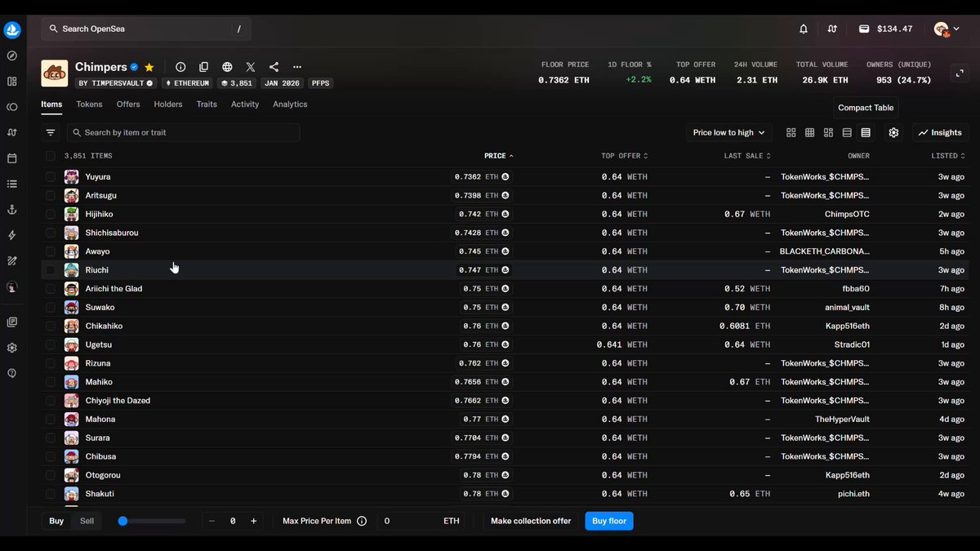Switch to the Traits tab
This screenshot has height=551, width=980.
[207, 104]
